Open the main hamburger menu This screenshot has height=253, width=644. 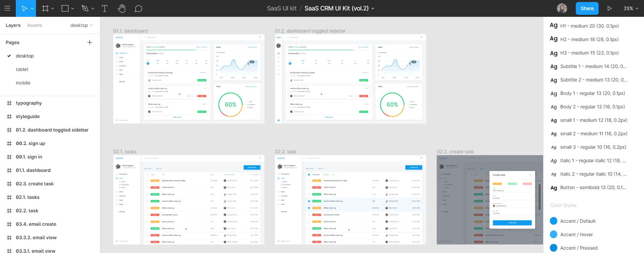coord(7,8)
